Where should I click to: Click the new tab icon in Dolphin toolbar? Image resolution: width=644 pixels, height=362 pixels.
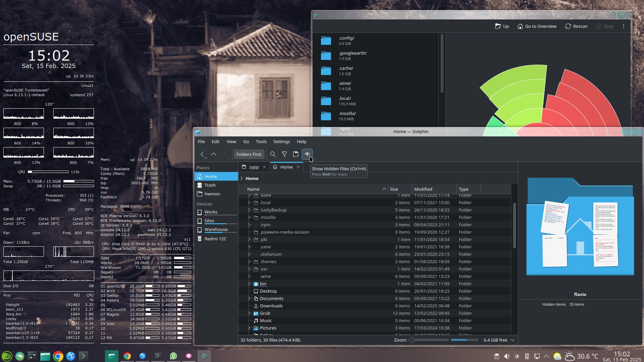(296, 154)
